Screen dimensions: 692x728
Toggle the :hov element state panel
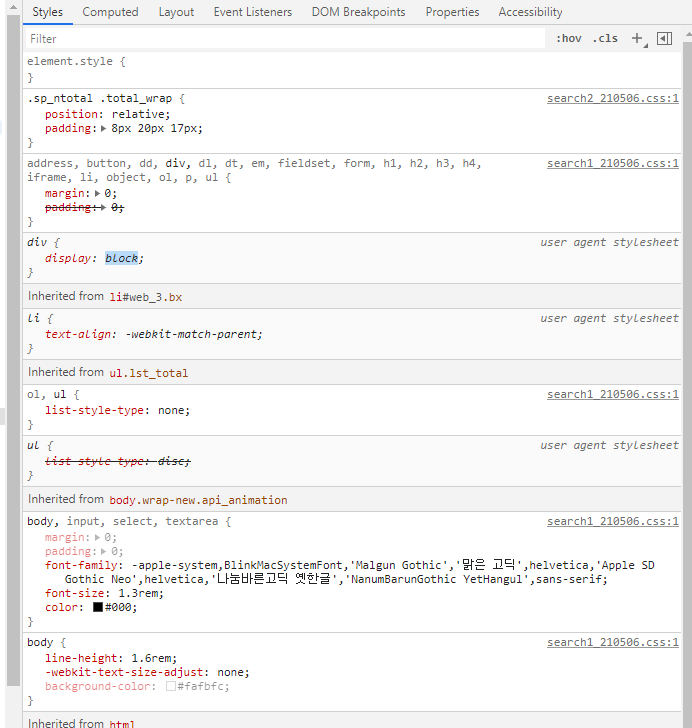(x=569, y=39)
